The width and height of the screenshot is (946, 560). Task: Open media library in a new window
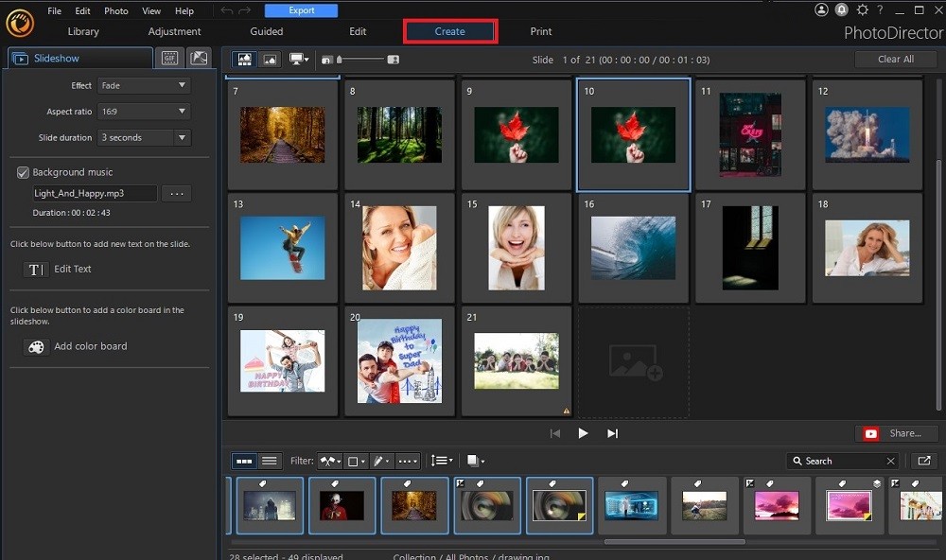(x=923, y=461)
